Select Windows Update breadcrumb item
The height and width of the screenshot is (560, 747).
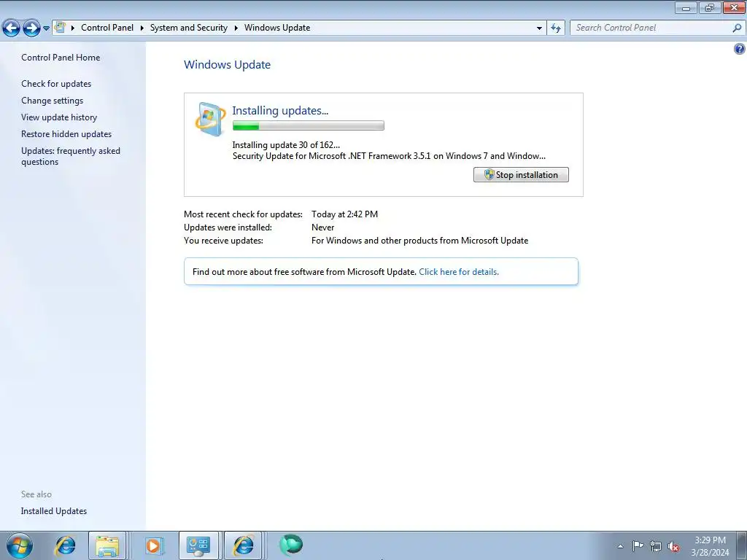pos(277,28)
